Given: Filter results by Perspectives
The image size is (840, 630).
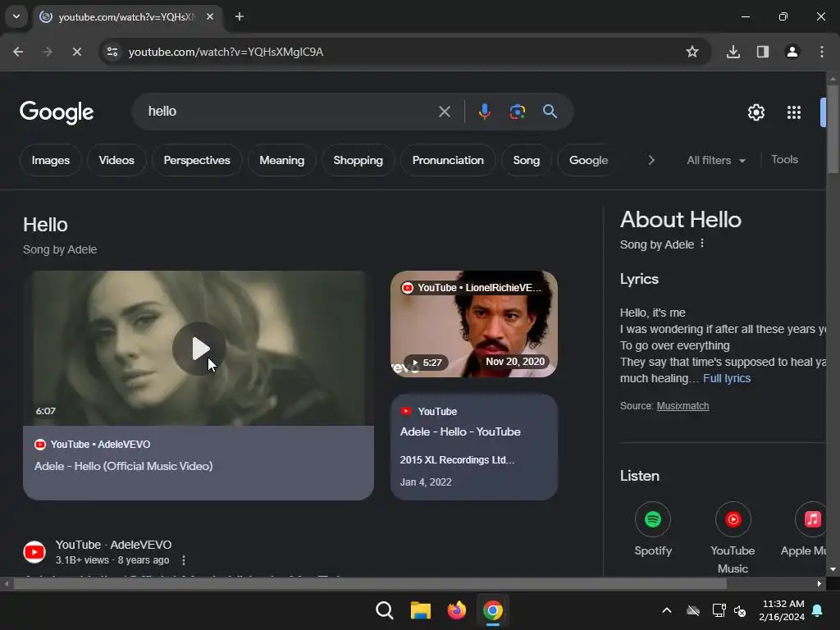Looking at the screenshot, I should [197, 160].
